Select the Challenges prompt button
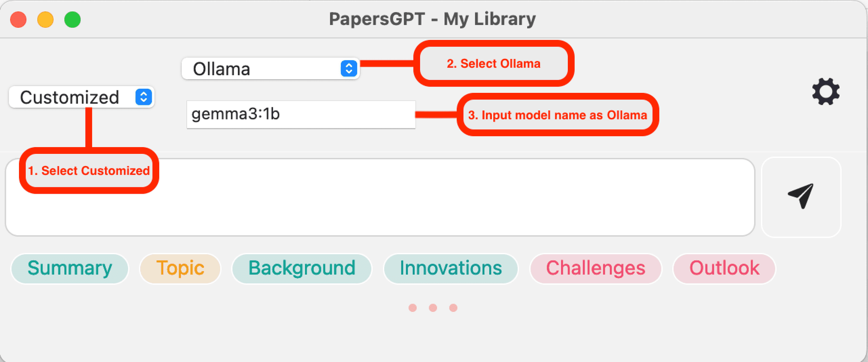The image size is (868, 362). click(x=595, y=268)
